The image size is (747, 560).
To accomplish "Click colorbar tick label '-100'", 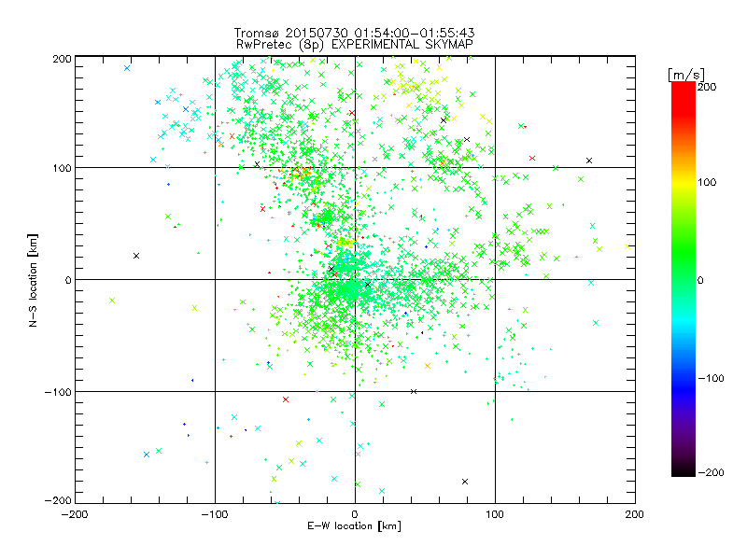I will click(712, 379).
